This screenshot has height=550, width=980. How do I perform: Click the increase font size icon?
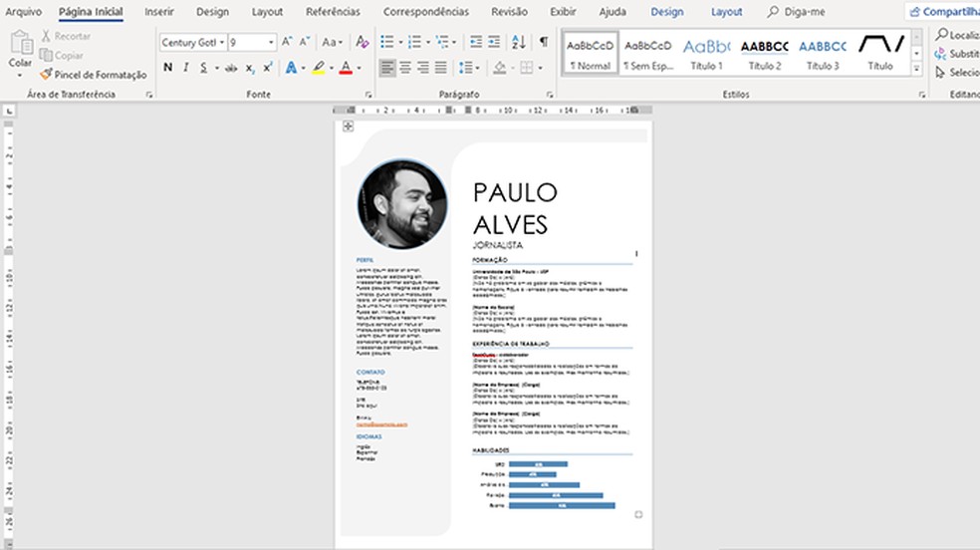pyautogui.click(x=287, y=43)
